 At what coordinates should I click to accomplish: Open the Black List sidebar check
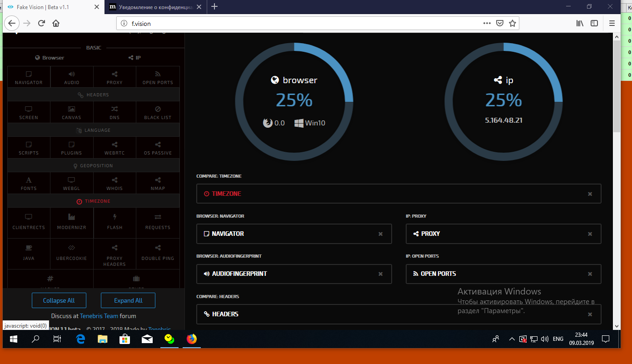pos(158,112)
